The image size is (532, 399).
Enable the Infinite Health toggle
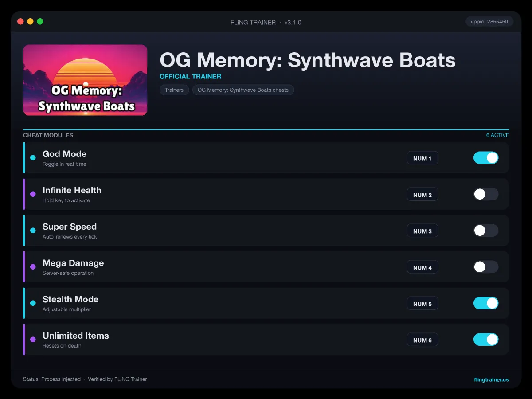point(486,194)
